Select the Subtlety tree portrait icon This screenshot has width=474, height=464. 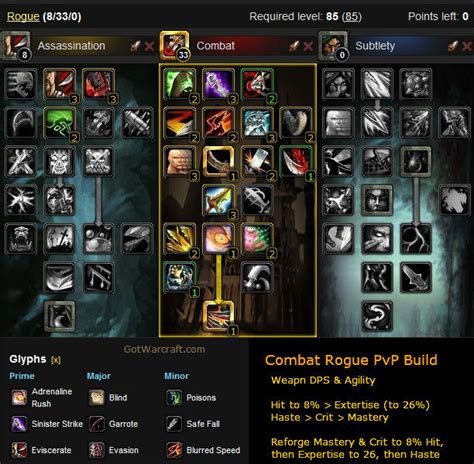tap(333, 45)
